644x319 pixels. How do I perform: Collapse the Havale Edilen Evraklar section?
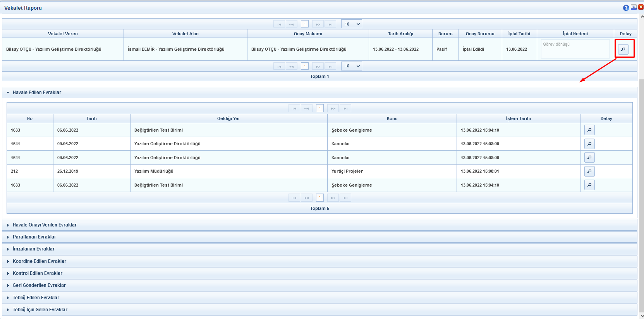[x=37, y=93]
